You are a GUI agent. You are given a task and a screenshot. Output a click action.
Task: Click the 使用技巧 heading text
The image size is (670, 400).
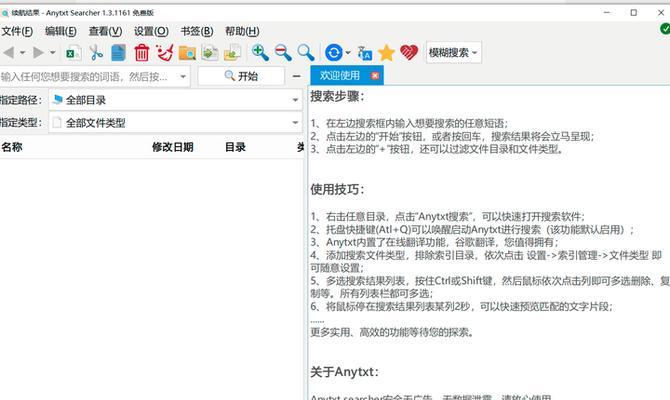click(337, 189)
